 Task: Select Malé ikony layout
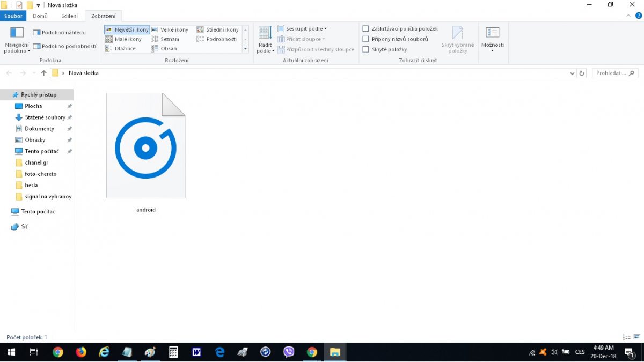pos(124,39)
